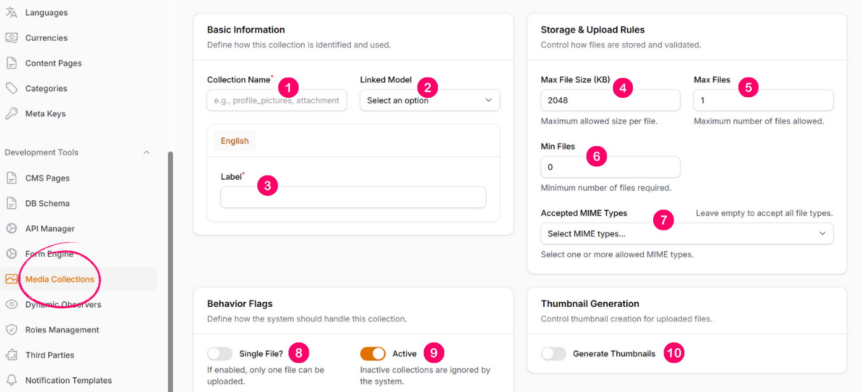
Task: Click the API Manager gear icon
Action: (11, 229)
